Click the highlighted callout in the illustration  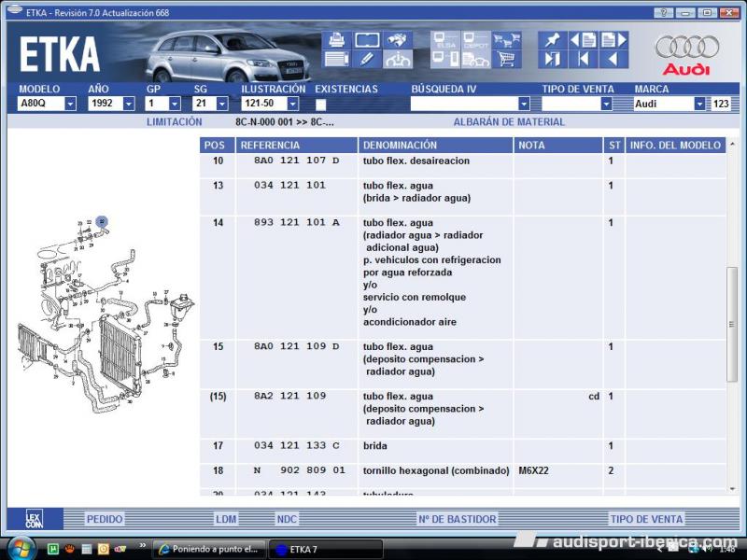click(102, 221)
